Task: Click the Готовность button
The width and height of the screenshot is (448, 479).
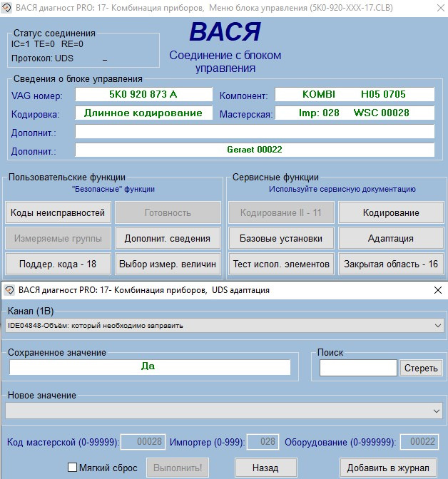Action: 168,212
